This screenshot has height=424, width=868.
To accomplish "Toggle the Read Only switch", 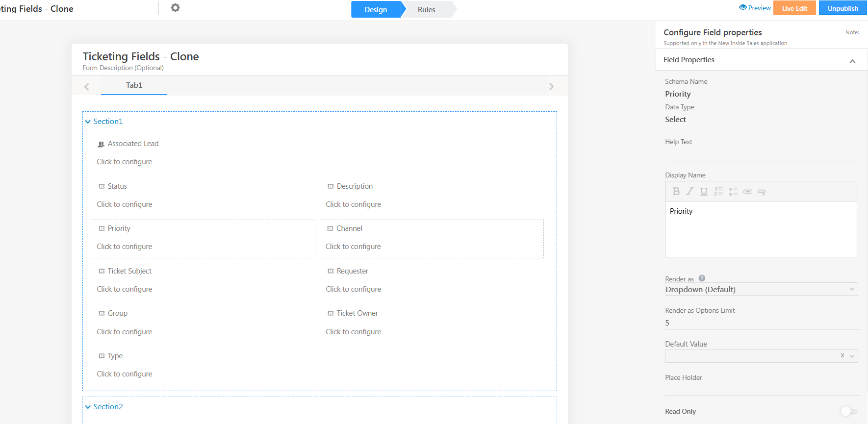I will 848,411.
